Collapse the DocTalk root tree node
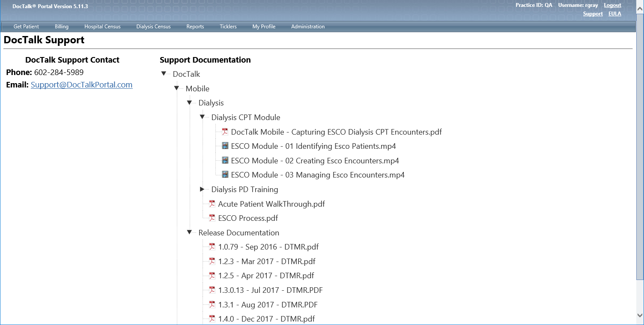The image size is (644, 325). 164,74
